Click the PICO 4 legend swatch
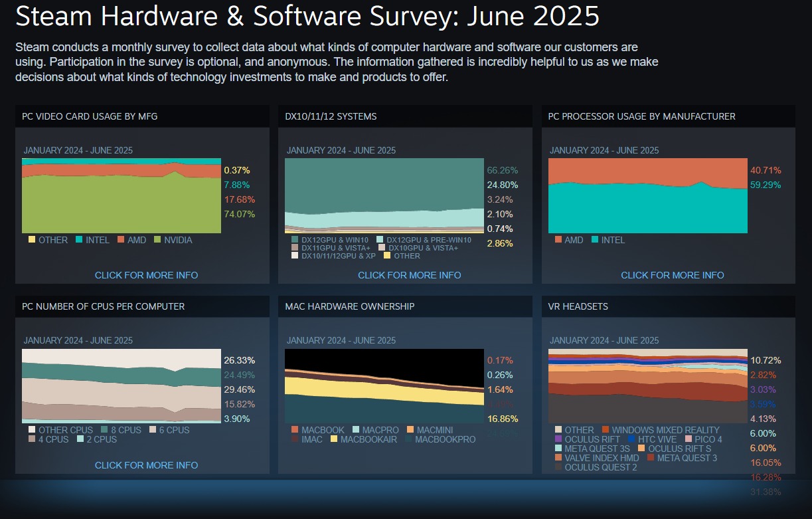 coord(689,439)
